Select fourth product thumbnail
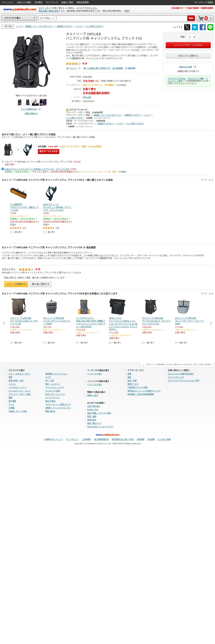 click(x=43, y=102)
